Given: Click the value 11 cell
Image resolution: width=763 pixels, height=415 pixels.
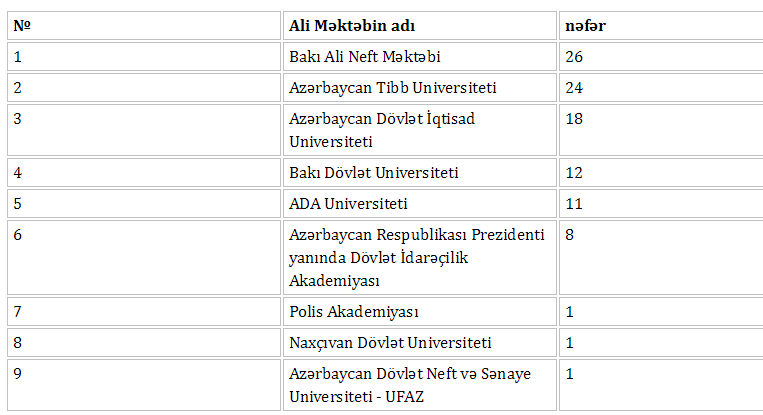Looking at the screenshot, I should tap(661, 203).
